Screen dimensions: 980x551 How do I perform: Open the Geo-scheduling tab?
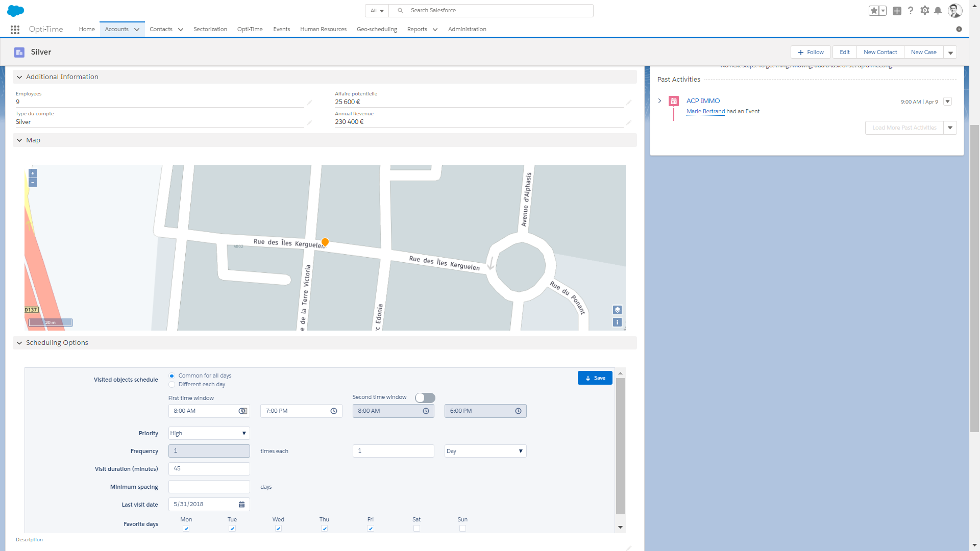377,30
